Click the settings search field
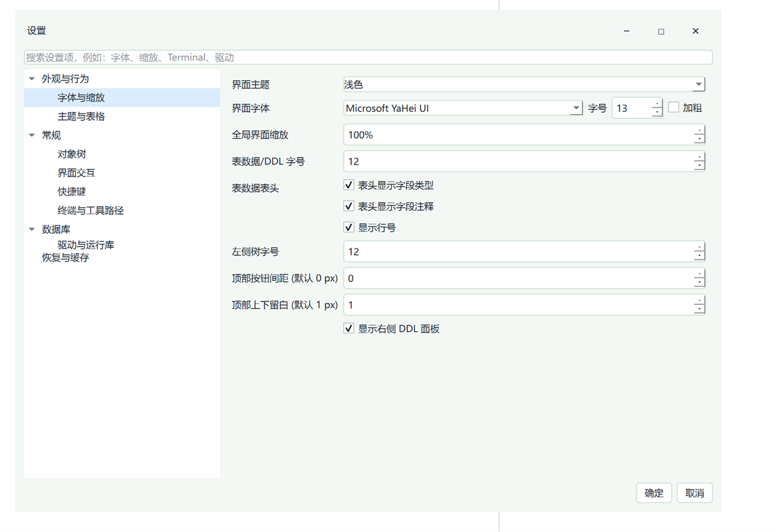This screenshot has width=776, height=532. [x=368, y=57]
